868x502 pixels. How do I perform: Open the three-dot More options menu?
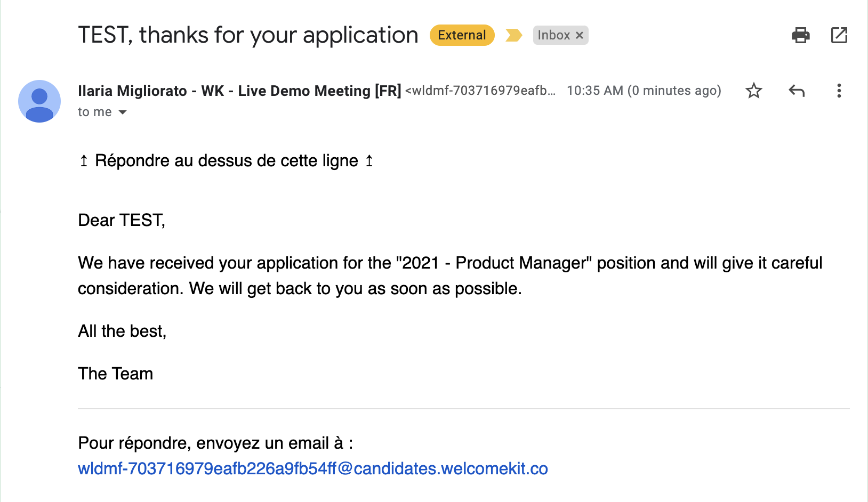pos(839,91)
